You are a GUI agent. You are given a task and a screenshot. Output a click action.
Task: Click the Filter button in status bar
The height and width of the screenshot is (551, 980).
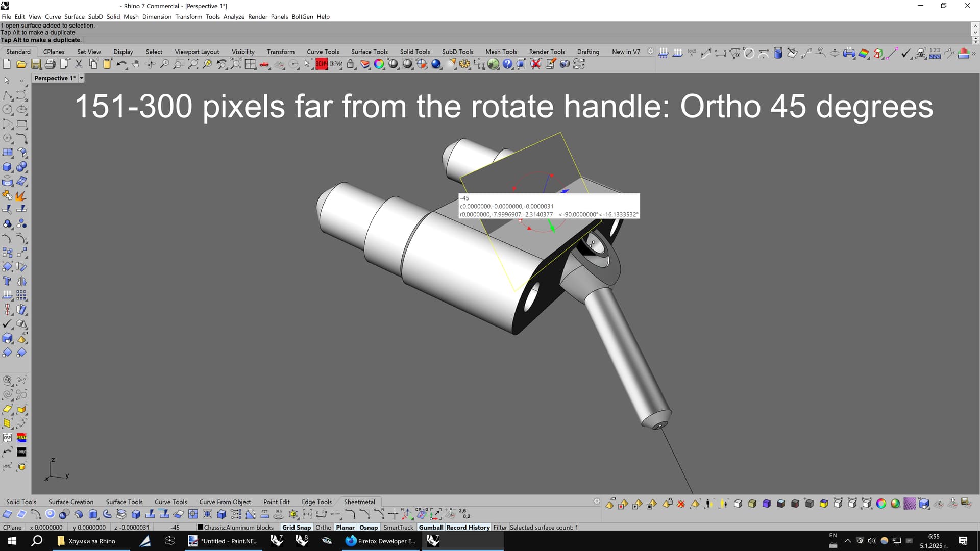pyautogui.click(x=500, y=528)
